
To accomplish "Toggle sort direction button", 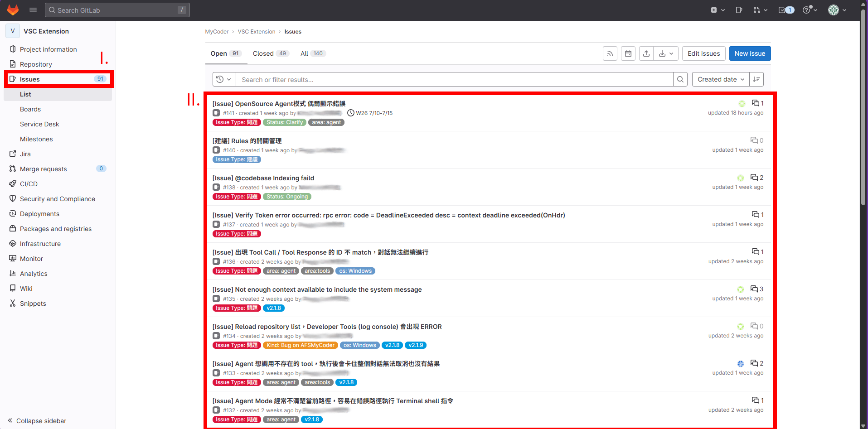I will point(756,79).
